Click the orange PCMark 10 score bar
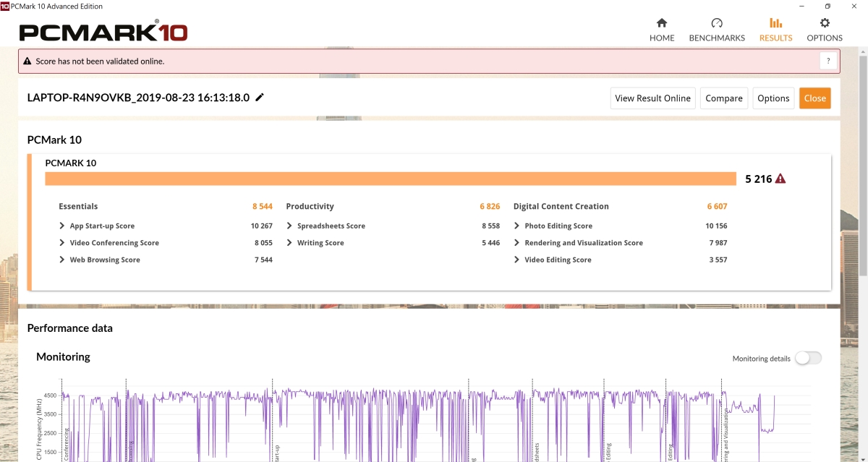The width and height of the screenshot is (868, 462). [391, 179]
